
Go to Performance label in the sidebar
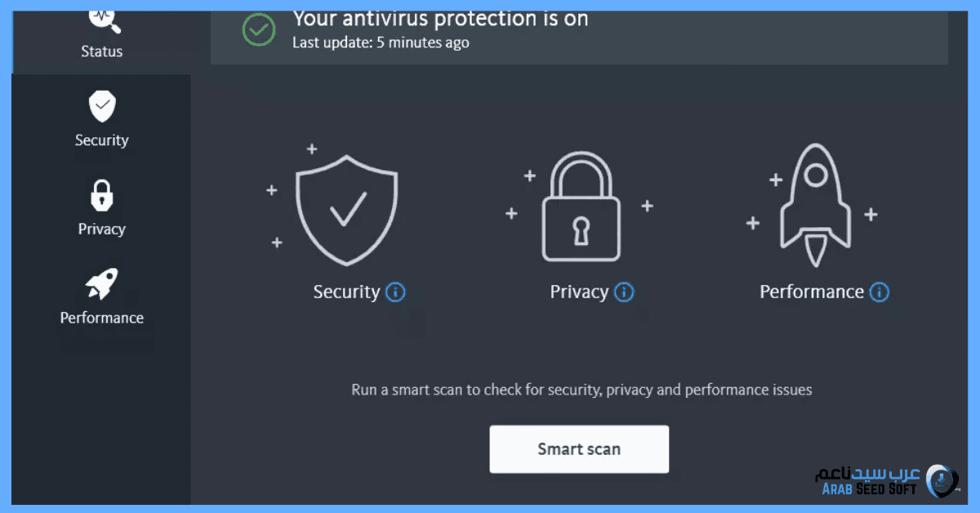click(101, 318)
